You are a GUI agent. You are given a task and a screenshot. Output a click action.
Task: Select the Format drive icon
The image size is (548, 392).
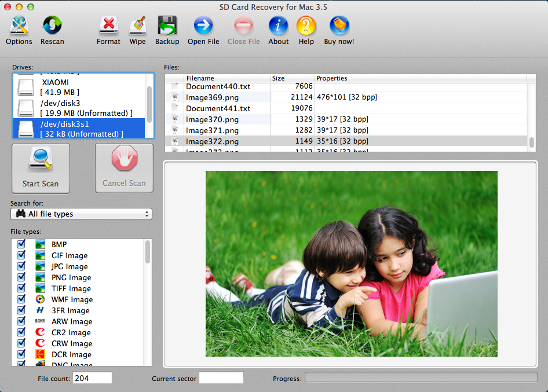(x=108, y=26)
